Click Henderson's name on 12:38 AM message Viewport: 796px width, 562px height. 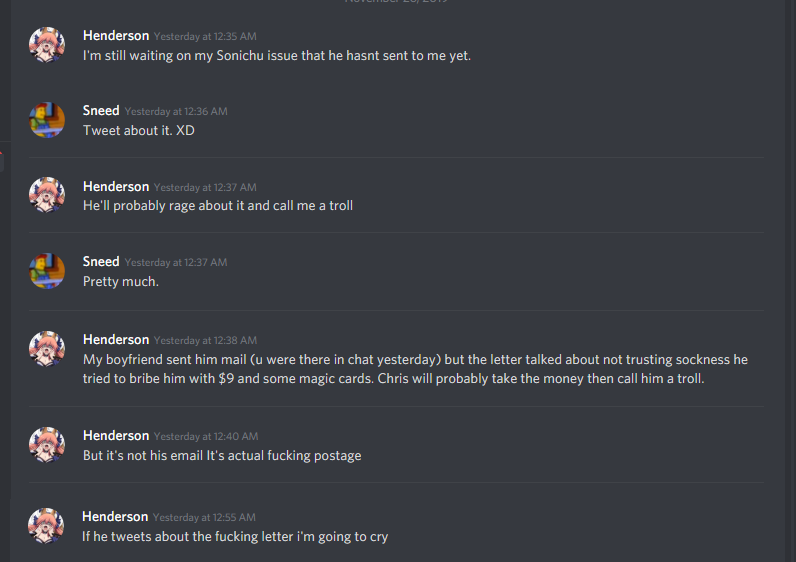(x=116, y=340)
